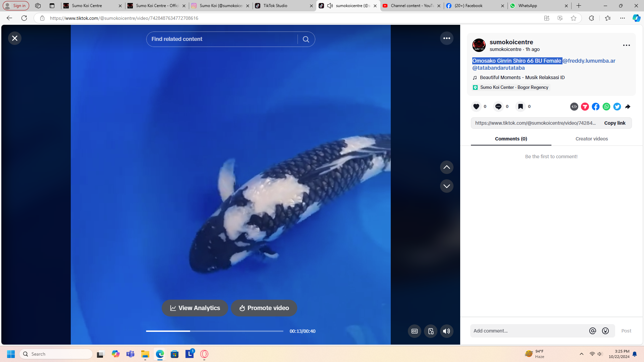Bookmark the video to favorites

tap(520, 107)
